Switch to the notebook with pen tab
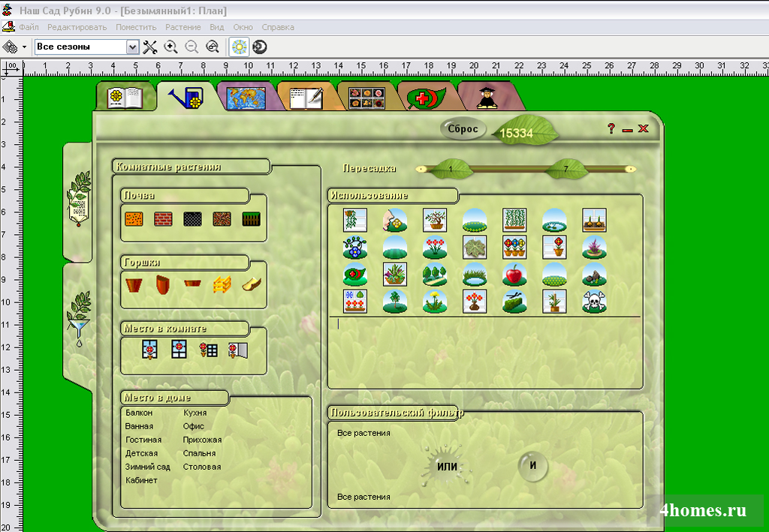This screenshot has height=532, width=769. [306, 98]
